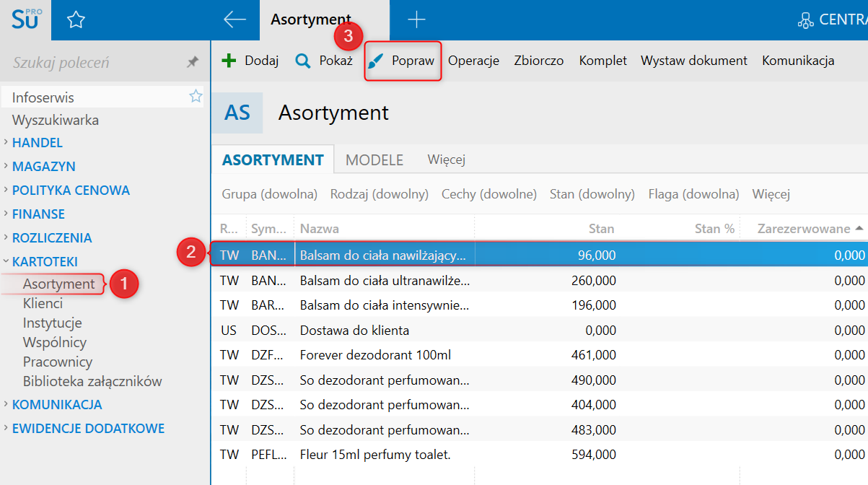Click the green plus Dodaj icon
Screen dimensions: 868x485
tap(229, 61)
